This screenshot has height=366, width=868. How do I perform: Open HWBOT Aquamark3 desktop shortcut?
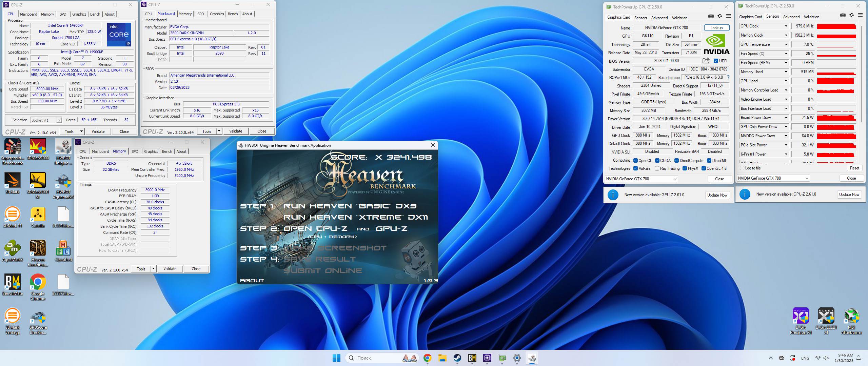[x=63, y=185]
